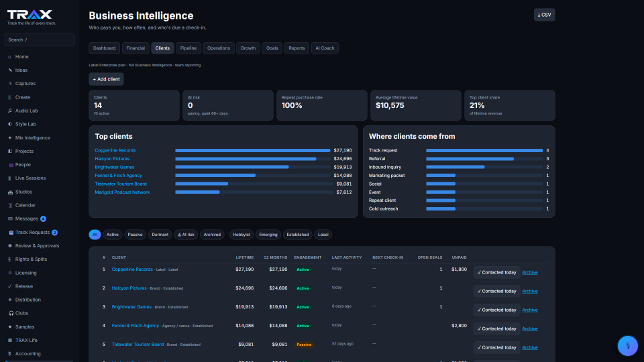Switch to the Pipeline tab

click(x=189, y=48)
